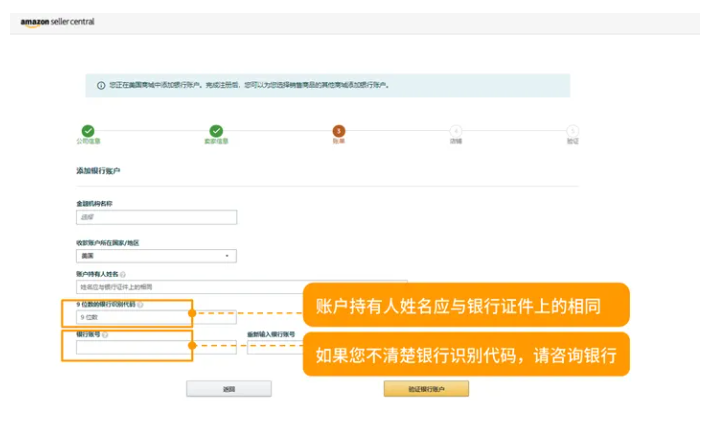Image resolution: width=712 pixels, height=426 pixels.
Task: Click the 银行账号 input box
Action: click(130, 348)
